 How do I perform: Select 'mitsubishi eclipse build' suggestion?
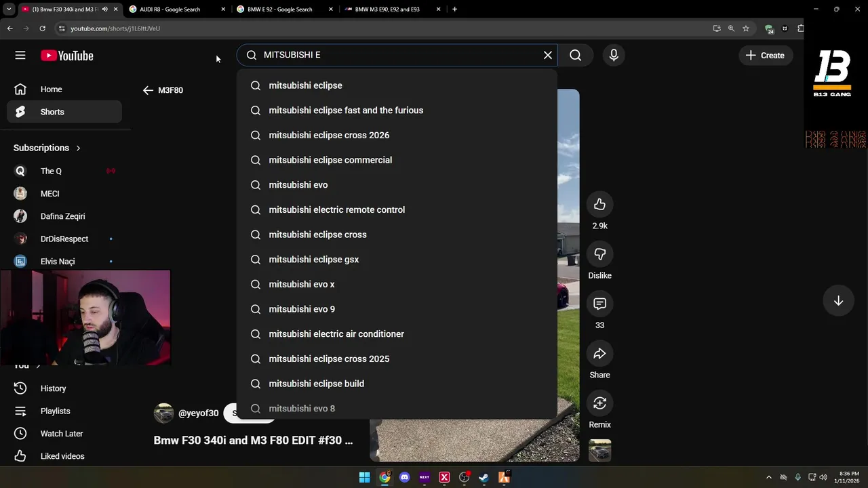(x=397, y=384)
